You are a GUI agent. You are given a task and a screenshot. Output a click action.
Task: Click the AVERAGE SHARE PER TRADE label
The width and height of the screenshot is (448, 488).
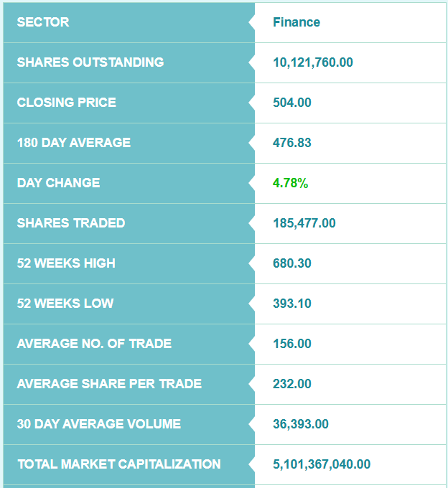point(109,384)
